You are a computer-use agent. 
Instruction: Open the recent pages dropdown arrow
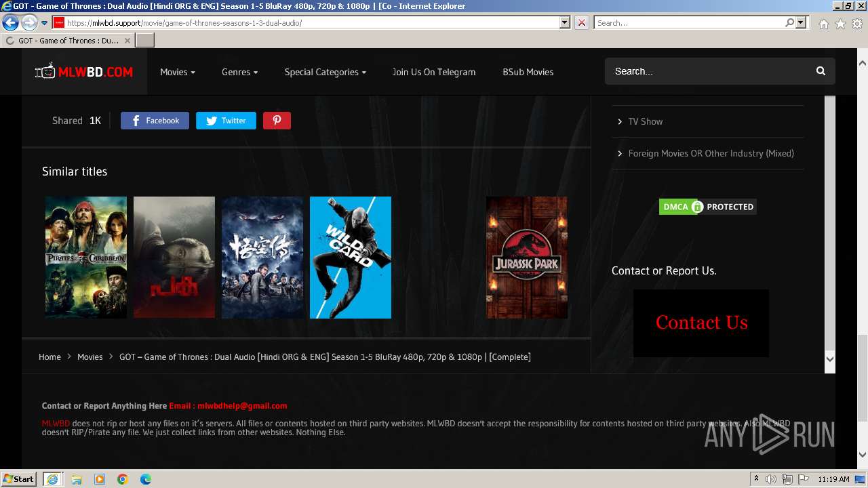(x=44, y=23)
